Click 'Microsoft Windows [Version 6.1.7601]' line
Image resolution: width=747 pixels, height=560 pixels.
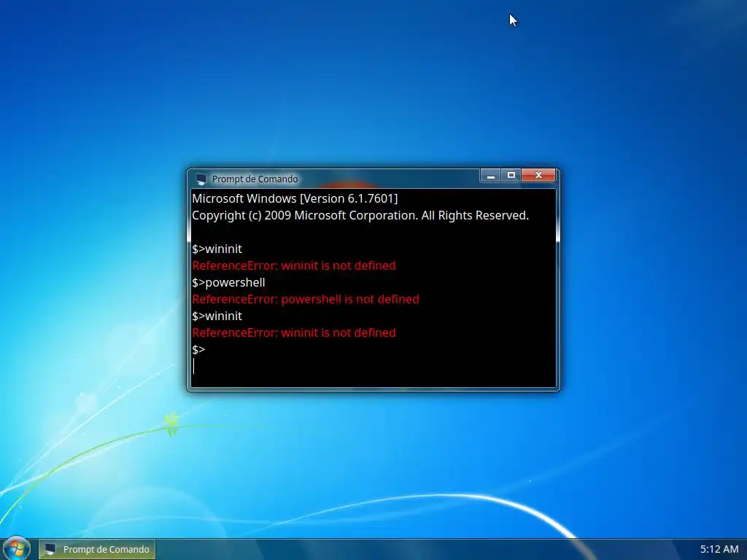point(295,198)
